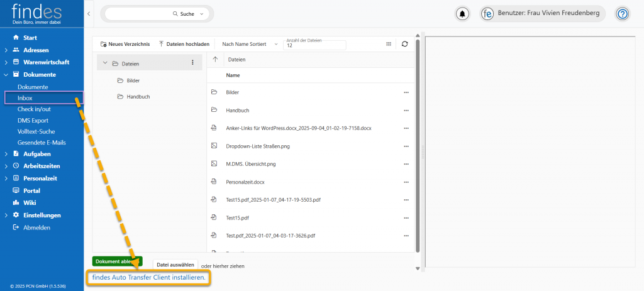This screenshot has height=291, width=644.
Task: Collapse the Dateien folder tree
Action: [x=105, y=63]
